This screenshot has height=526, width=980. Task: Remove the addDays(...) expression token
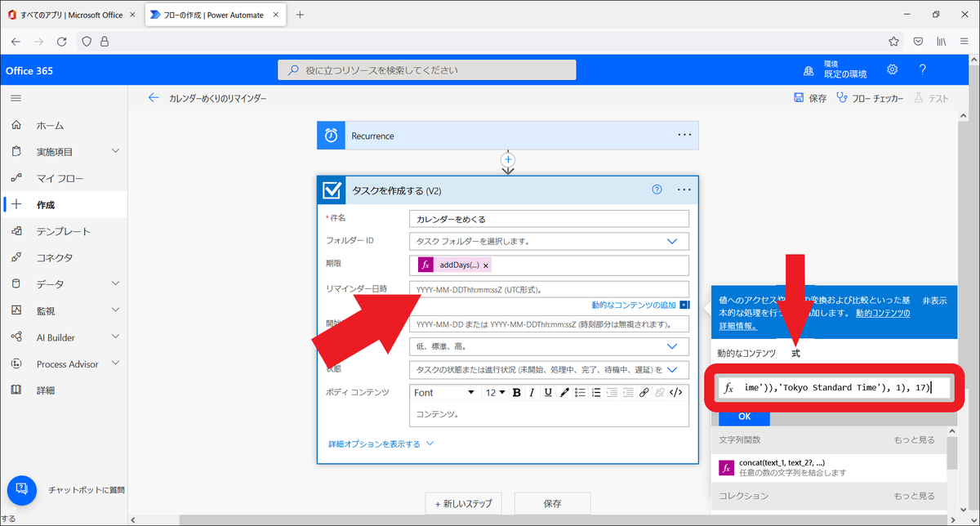tap(486, 265)
